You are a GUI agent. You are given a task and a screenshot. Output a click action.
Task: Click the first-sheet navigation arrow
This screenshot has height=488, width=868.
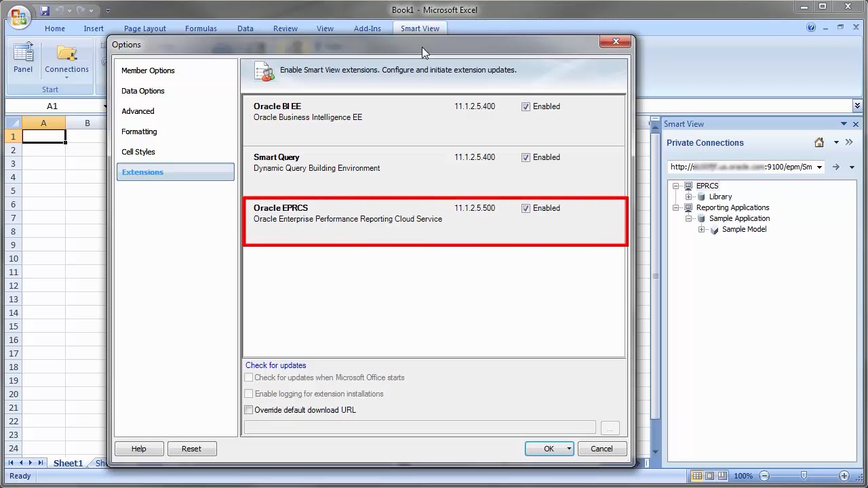tap(11, 463)
